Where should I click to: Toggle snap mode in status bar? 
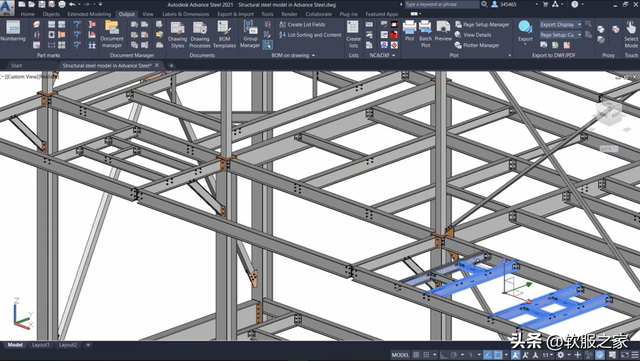pos(426,354)
